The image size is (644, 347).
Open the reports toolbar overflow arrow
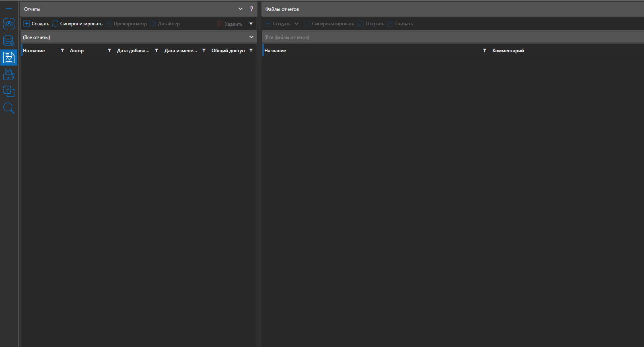[x=251, y=23]
